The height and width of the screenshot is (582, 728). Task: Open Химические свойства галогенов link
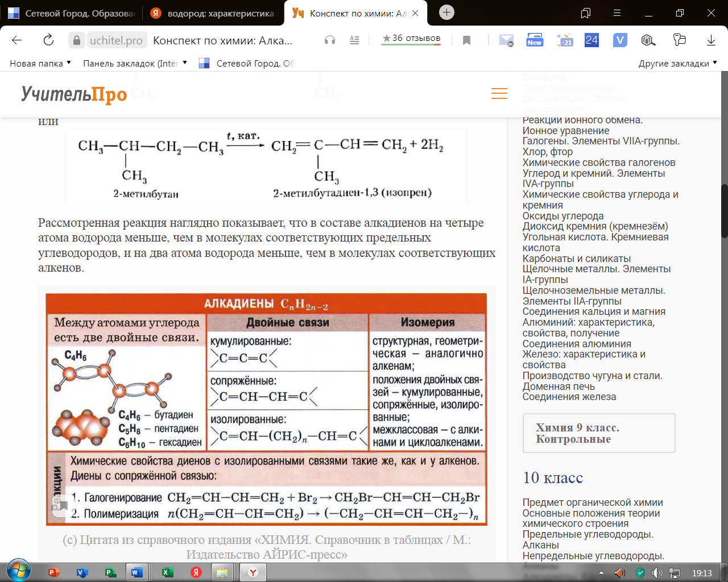tap(599, 163)
